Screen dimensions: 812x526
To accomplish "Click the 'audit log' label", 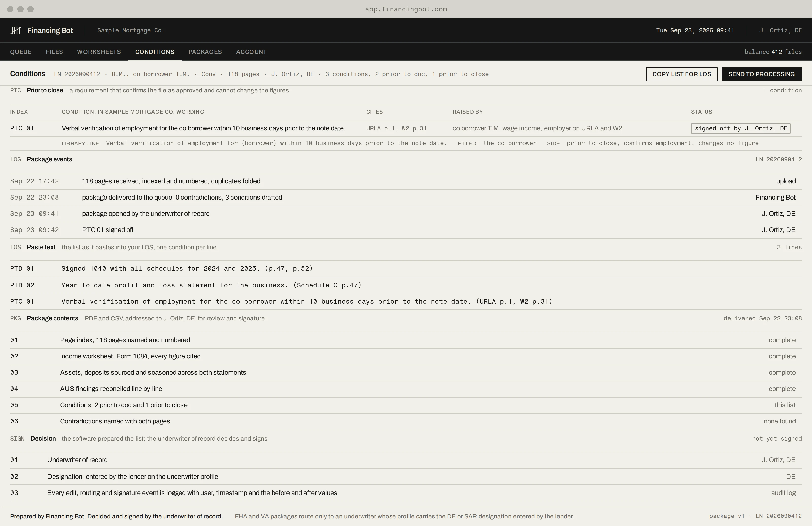I will [x=783, y=493].
